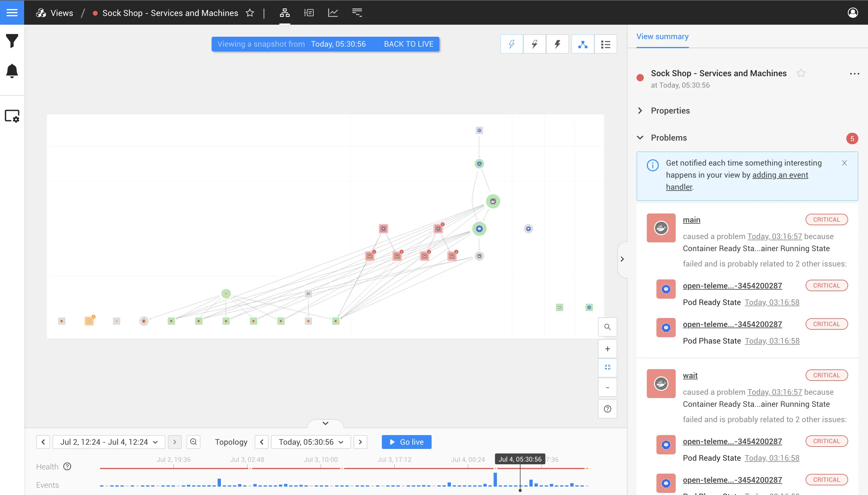The image size is (868, 495).
Task: Select the solid lightning bolt root-cause mode
Action: (x=557, y=44)
